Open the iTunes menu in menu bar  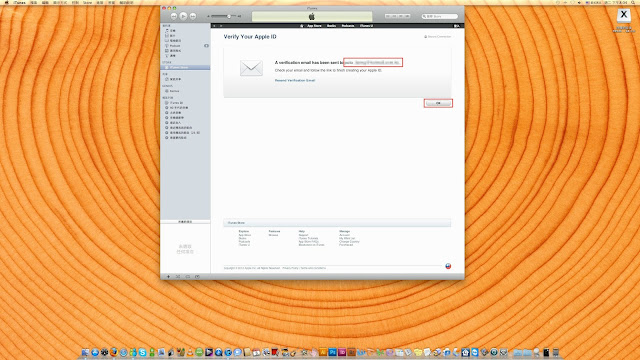(19, 2)
